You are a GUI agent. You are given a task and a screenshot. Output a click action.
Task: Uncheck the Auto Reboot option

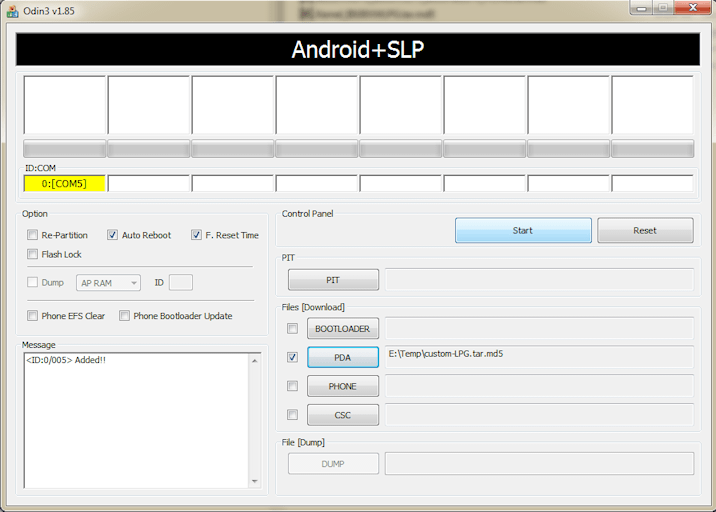point(112,235)
